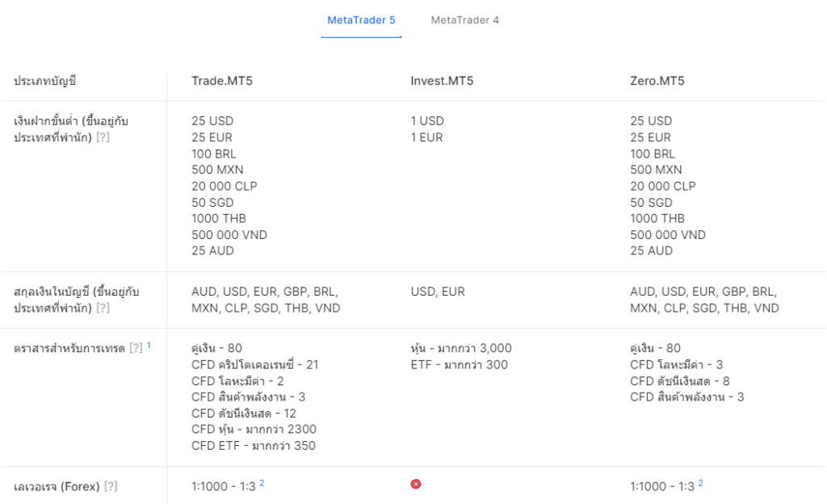827x504 pixels.
Task: Open the help [?] icon beside minimum deposit
Action: 103,137
